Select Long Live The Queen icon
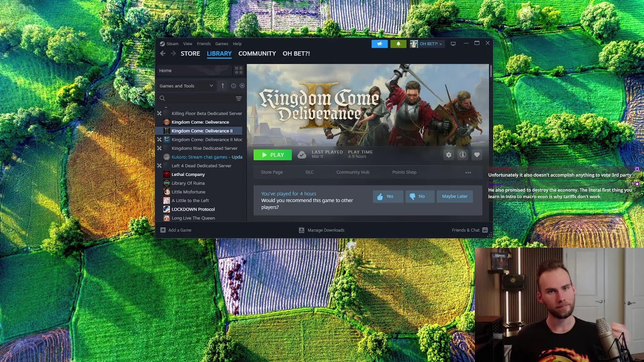Image resolution: width=644 pixels, height=362 pixels. pyautogui.click(x=167, y=218)
